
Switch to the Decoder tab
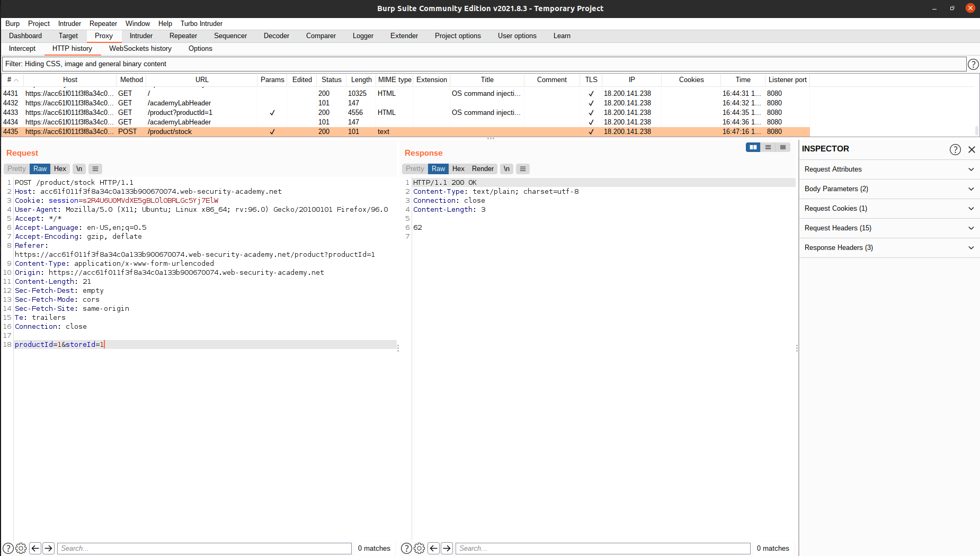[x=277, y=36]
